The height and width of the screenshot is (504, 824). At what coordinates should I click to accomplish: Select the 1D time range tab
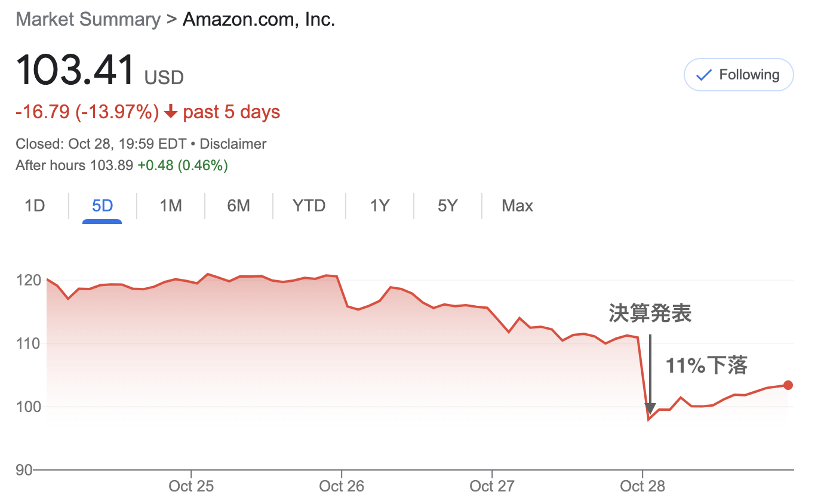[35, 206]
